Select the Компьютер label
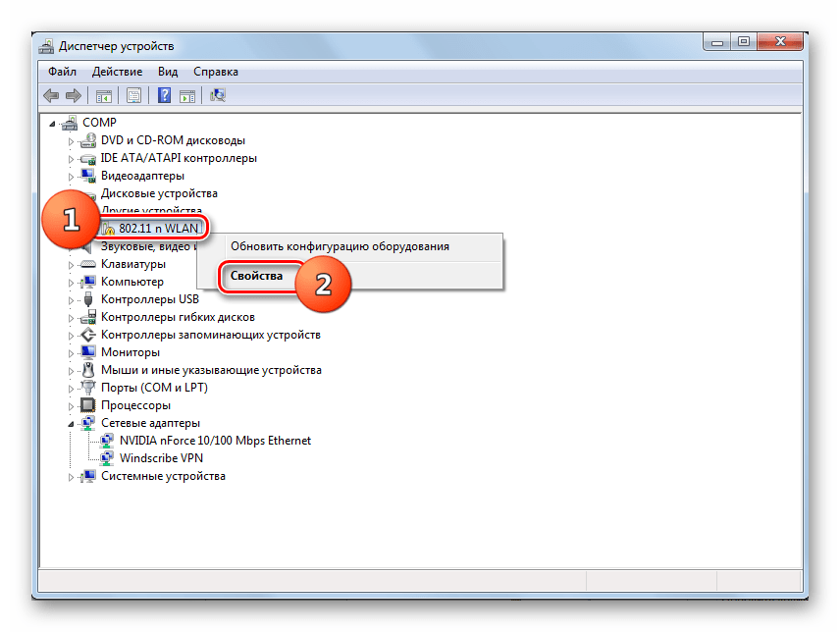Viewport: 840px width, 632px height. coord(132,282)
